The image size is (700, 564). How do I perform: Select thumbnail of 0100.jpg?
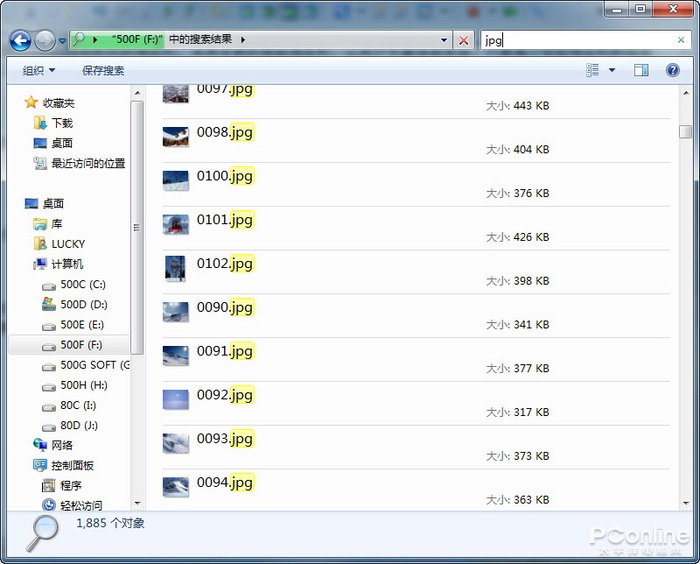click(175, 180)
